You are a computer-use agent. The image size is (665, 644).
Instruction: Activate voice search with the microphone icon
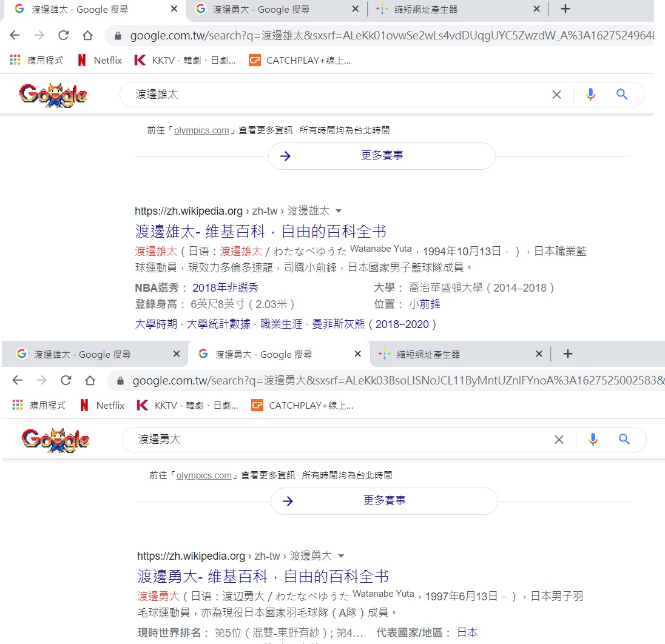click(x=590, y=95)
